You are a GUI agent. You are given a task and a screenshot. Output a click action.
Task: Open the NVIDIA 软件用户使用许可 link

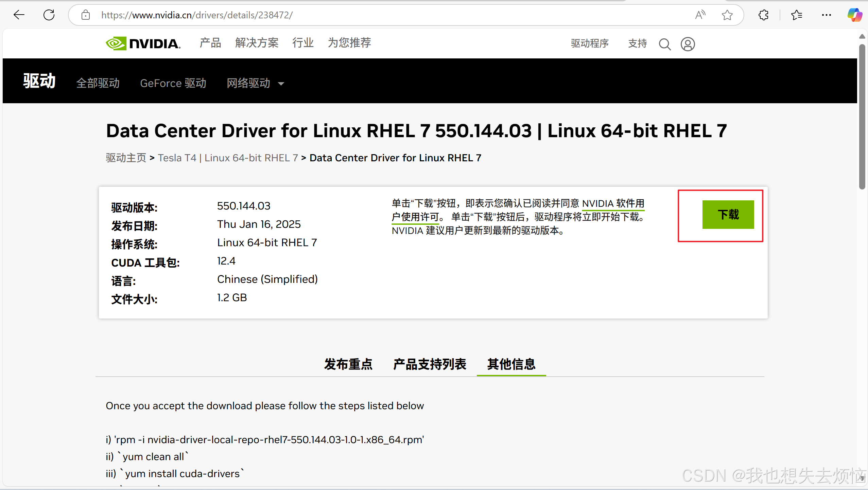613,204
